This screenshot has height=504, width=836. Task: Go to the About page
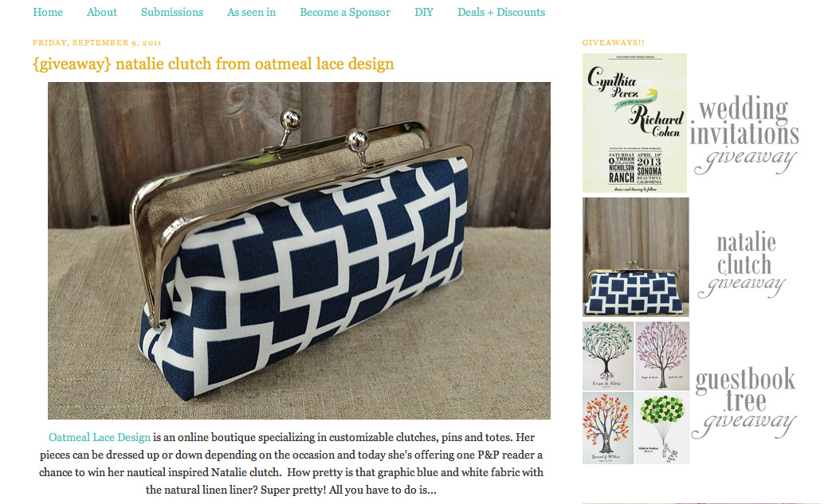(102, 12)
